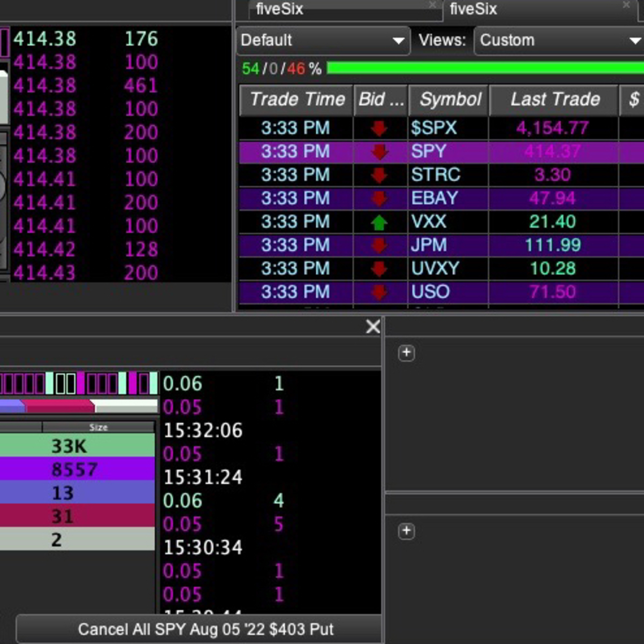
Task: Click the purple 8557 size cell
Action: click(77, 469)
